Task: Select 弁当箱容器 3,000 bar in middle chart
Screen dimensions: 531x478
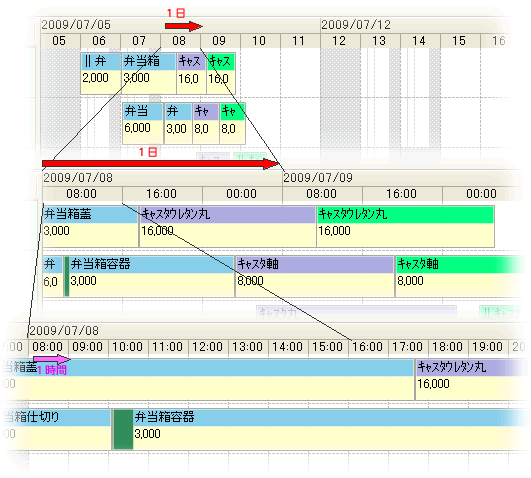Action: [149, 276]
